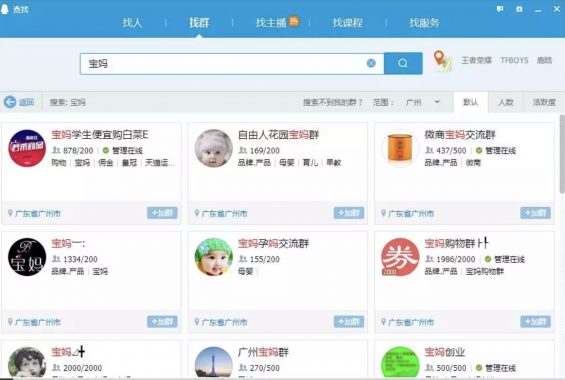
Task: Click the 佣金 tag in the first group card
Action: pos(106,163)
